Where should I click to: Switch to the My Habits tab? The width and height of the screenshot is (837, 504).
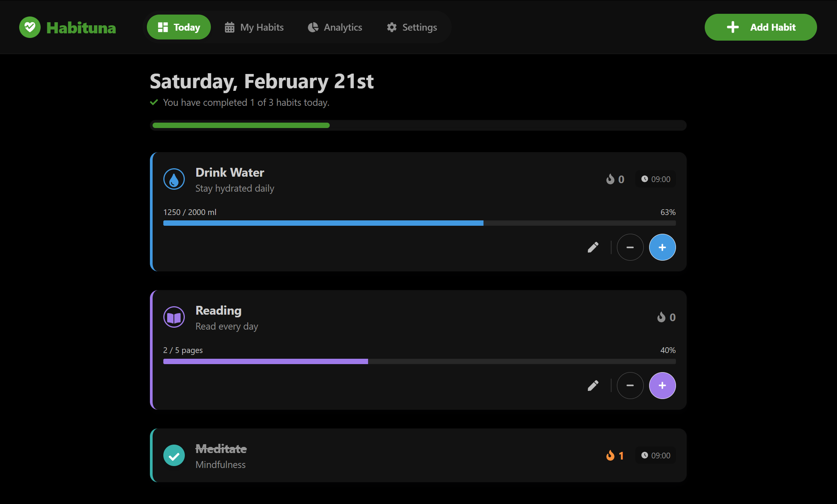coord(254,27)
